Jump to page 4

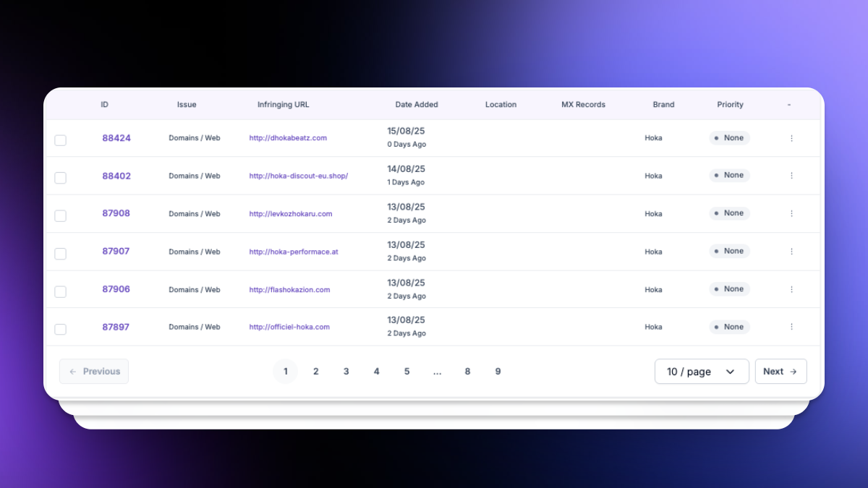[377, 372]
